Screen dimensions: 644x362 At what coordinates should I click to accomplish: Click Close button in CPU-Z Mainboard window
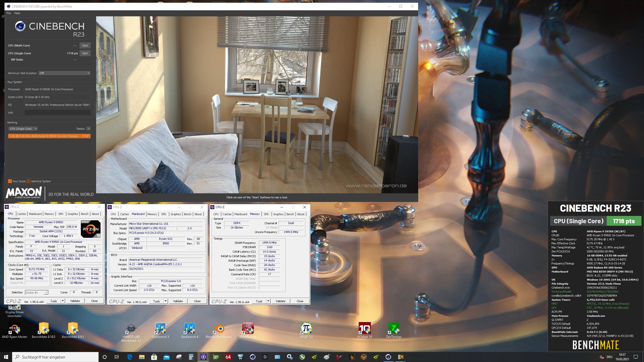tap(197, 301)
